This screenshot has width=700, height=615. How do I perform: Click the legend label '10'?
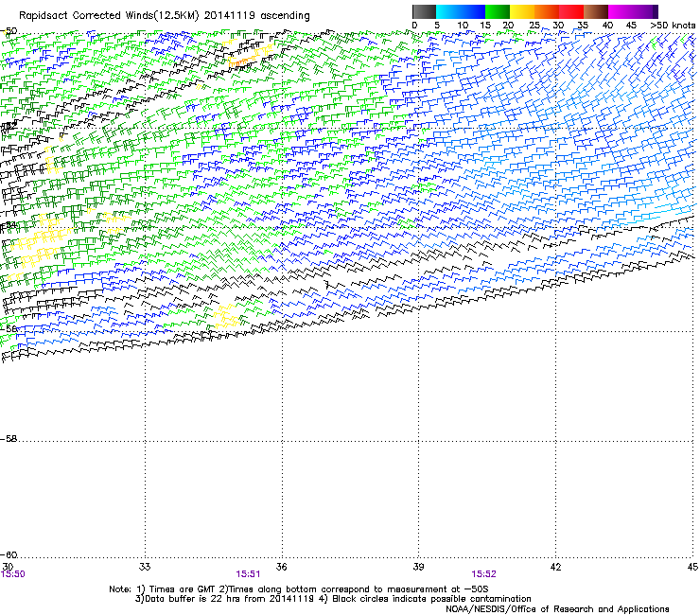(x=463, y=26)
